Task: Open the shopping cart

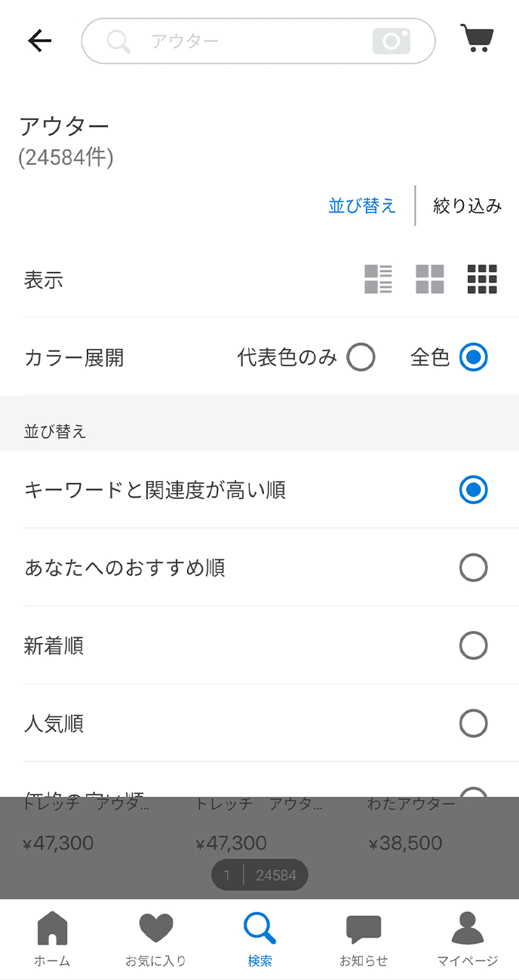Action: point(477,38)
